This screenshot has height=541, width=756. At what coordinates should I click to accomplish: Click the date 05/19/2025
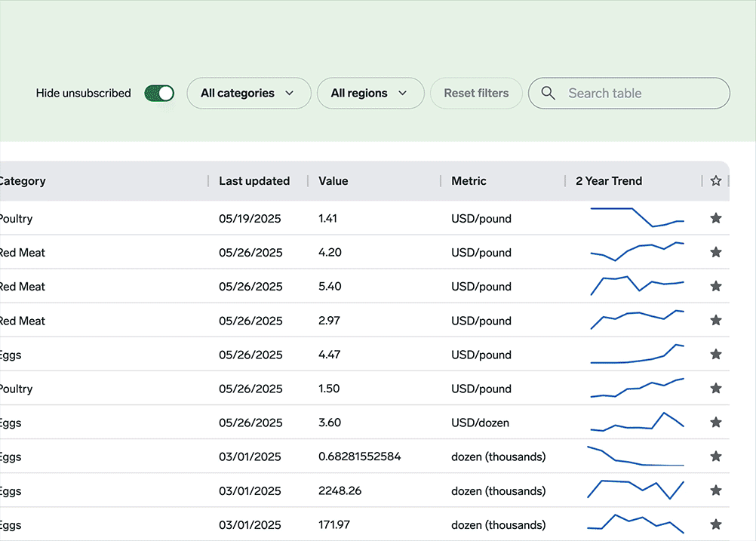[x=250, y=218]
